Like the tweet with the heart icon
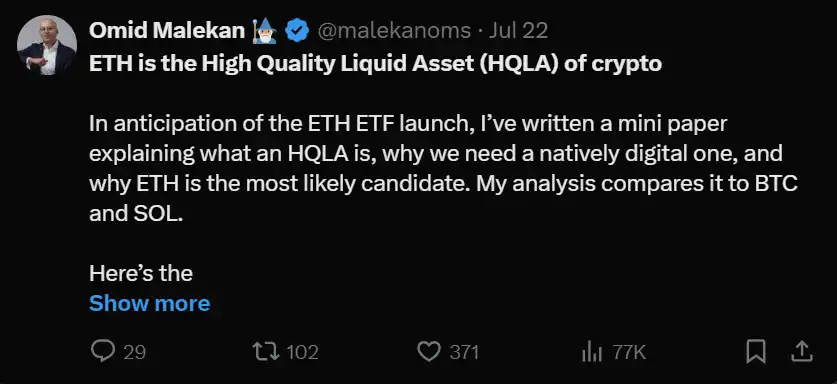 point(429,352)
